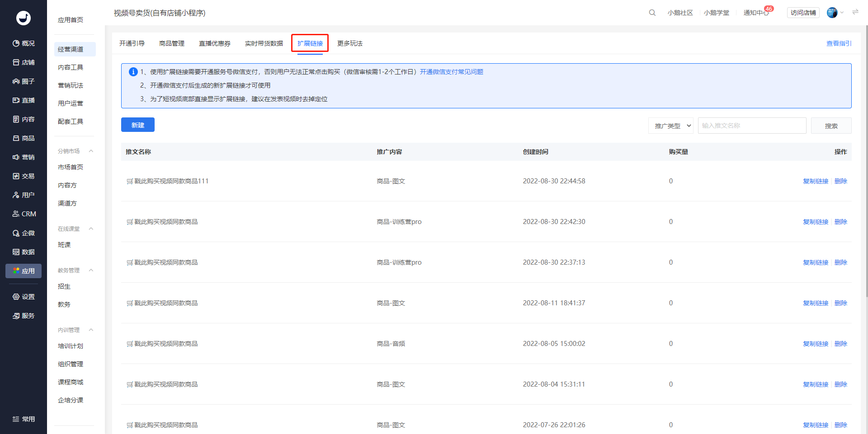
Task: Collapse the 在线课堂 section
Action: coord(91,229)
